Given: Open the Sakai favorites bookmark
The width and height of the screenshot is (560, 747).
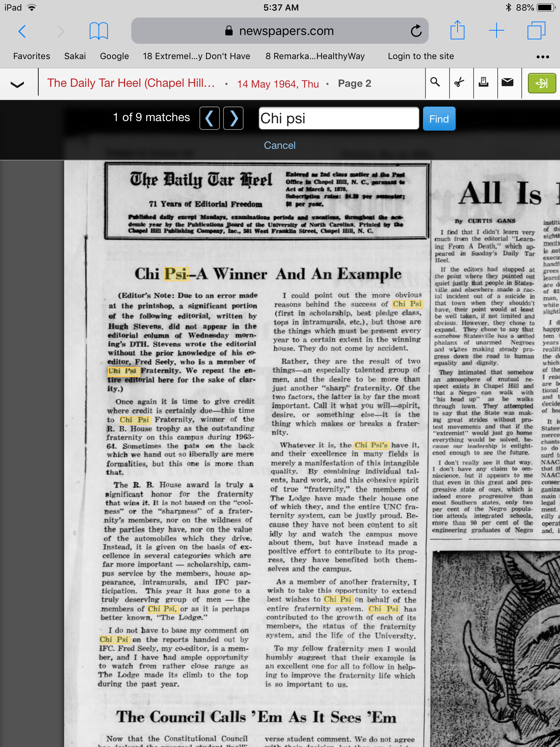Looking at the screenshot, I should (75, 56).
